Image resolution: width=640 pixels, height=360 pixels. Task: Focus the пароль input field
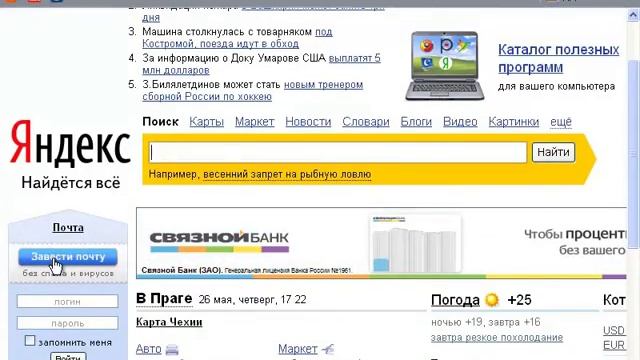(x=67, y=323)
